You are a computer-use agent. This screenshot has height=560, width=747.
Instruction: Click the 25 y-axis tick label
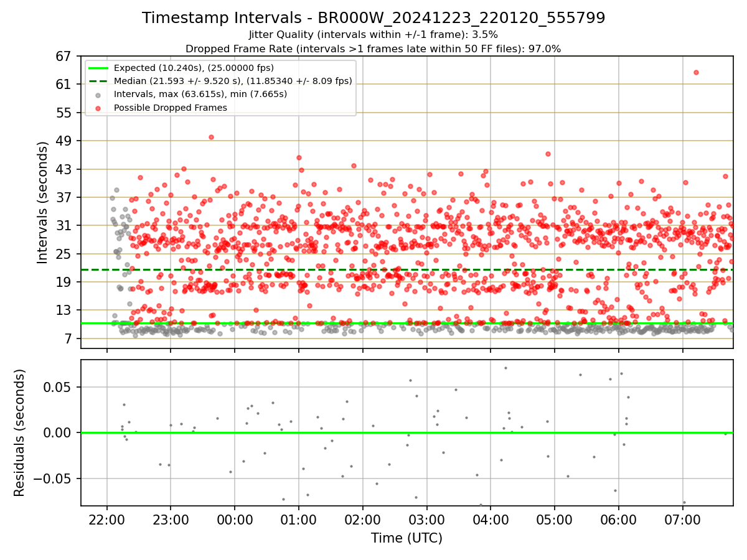tap(64, 254)
